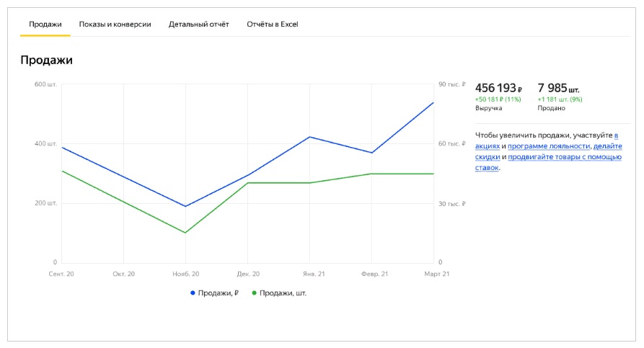This screenshot has height=348, width=644.
Task: Follow the 'в акциях' link
Action: click(616, 135)
